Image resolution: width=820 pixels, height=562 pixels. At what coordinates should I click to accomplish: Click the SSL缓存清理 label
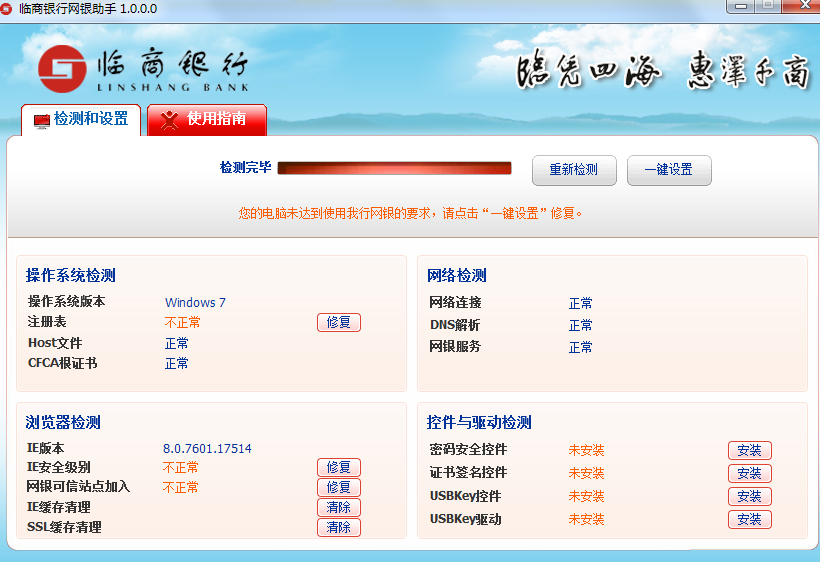coord(64,527)
